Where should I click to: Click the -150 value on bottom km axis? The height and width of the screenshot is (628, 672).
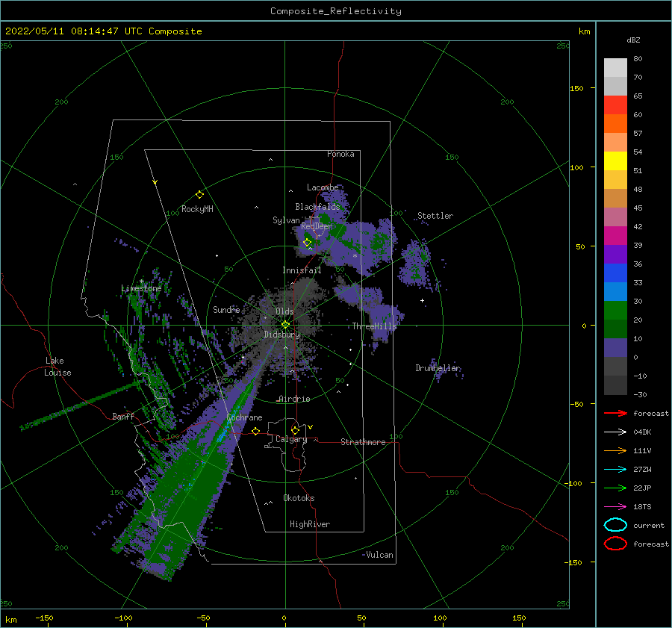click(44, 618)
